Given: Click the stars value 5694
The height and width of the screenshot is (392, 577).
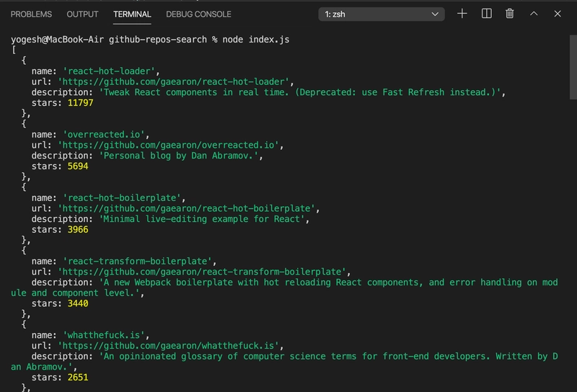Looking at the screenshot, I should (x=78, y=166).
